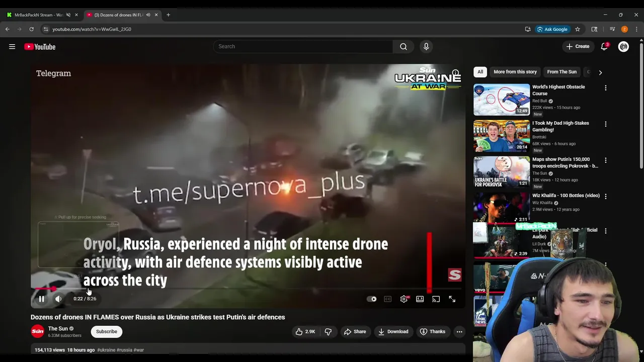Open options for the Lil Durk video

tap(606, 231)
